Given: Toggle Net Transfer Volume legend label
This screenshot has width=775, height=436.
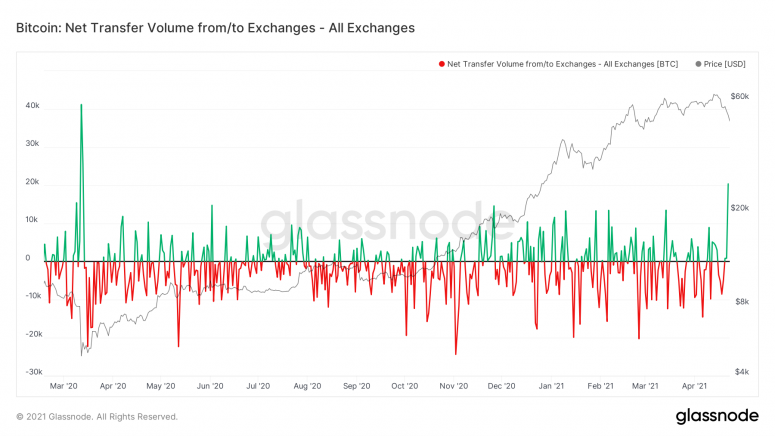Looking at the screenshot, I should [x=563, y=64].
